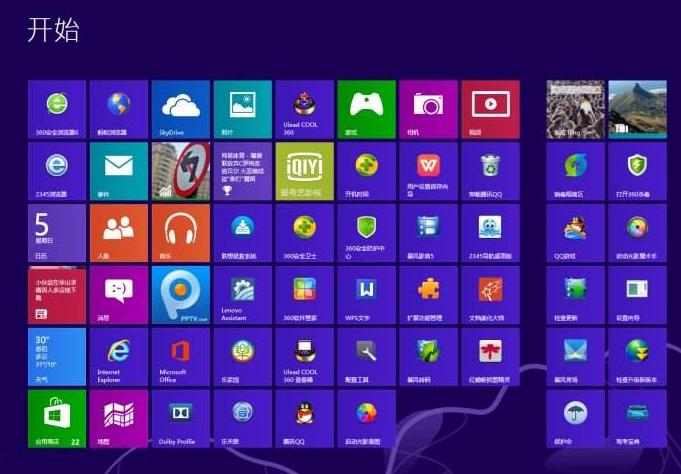Open the Weather tile showing 30°

tap(57, 357)
